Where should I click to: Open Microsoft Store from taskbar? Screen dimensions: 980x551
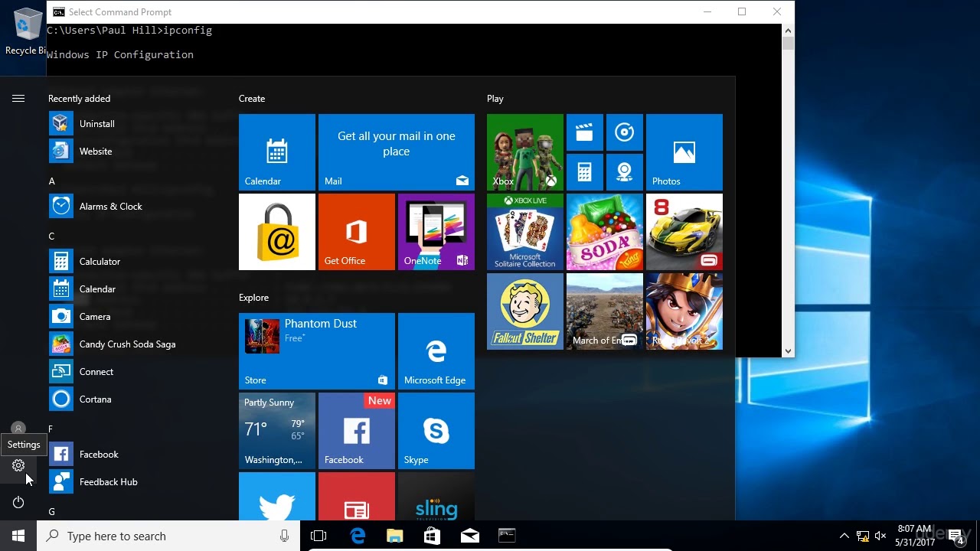[x=433, y=536]
